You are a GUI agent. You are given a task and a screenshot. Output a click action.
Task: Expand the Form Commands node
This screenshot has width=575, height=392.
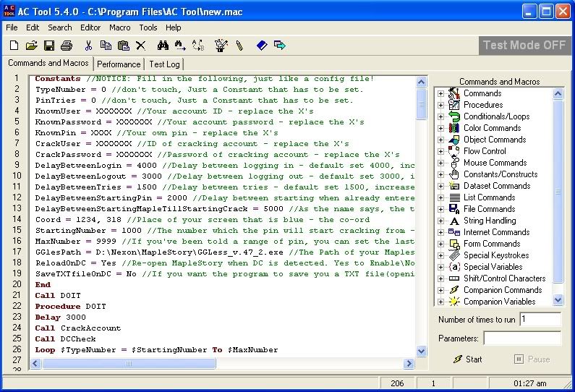440,244
